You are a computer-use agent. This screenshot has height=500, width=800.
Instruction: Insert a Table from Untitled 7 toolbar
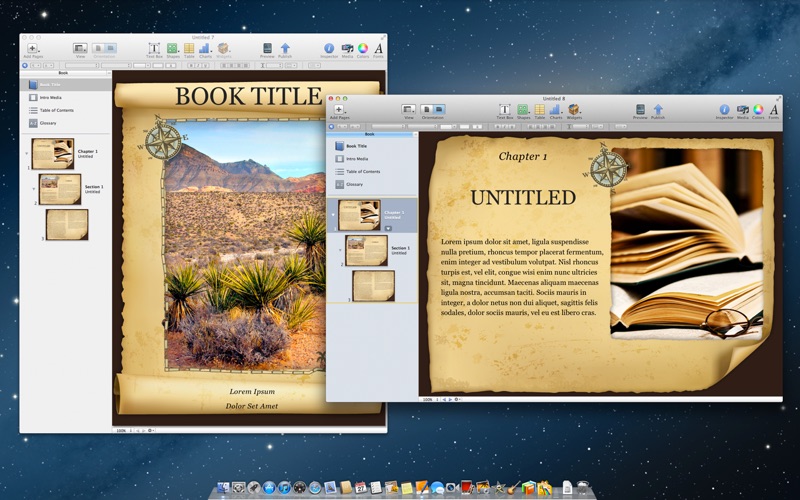tap(188, 48)
